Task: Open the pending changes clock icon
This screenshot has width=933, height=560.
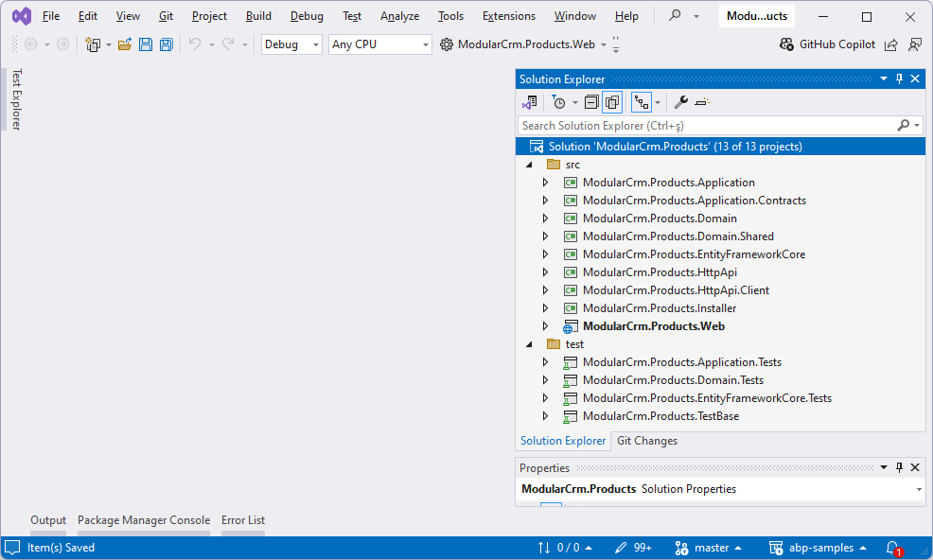Action: [x=559, y=101]
